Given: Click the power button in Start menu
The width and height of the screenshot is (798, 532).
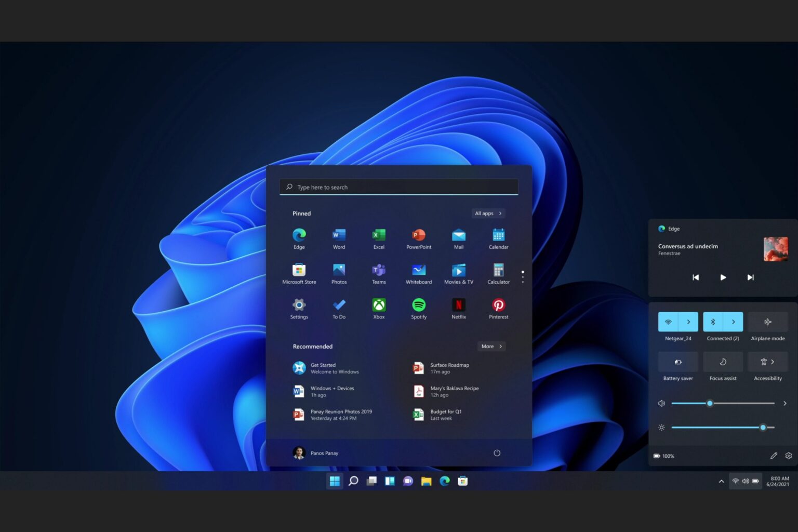Looking at the screenshot, I should click(x=497, y=453).
